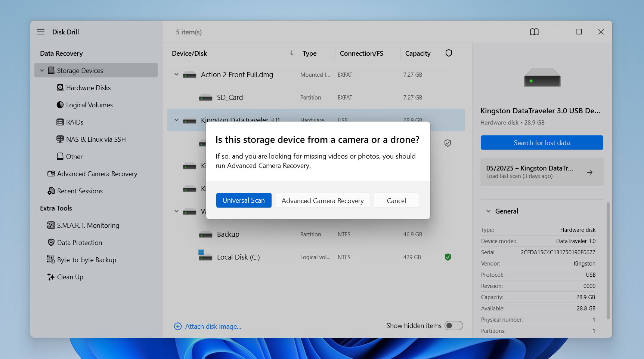644x359 pixels.
Task: Collapse the Storage Devices tree section
Action: tap(42, 70)
